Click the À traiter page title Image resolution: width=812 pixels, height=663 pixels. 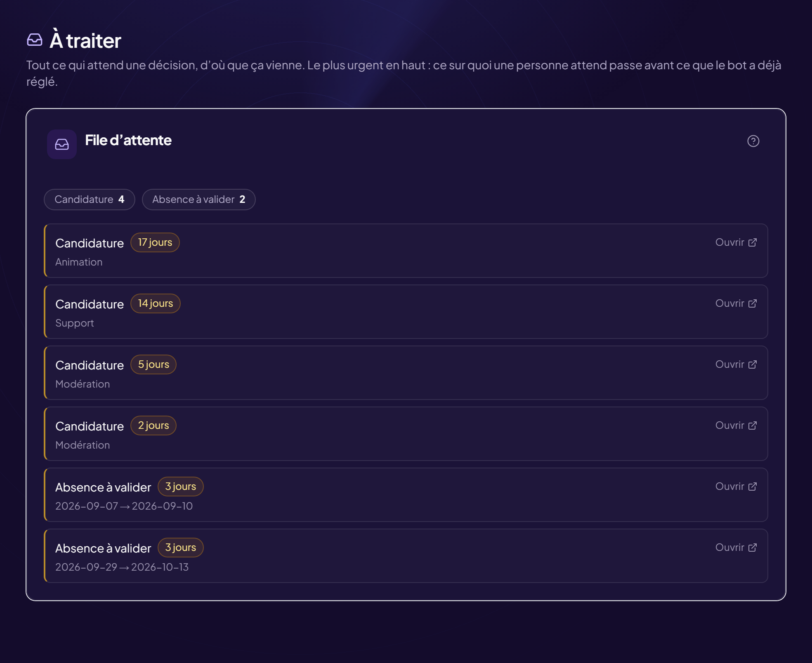point(85,40)
